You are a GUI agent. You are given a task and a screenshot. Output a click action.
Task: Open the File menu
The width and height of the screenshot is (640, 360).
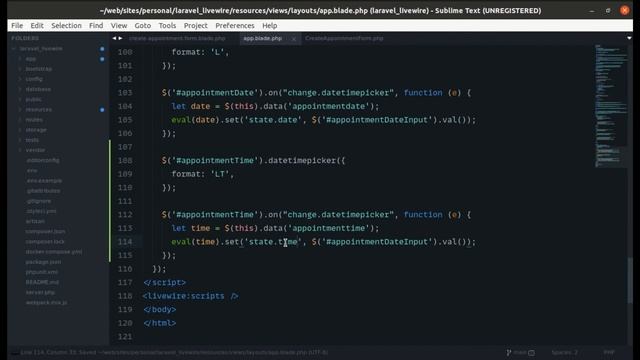17,25
